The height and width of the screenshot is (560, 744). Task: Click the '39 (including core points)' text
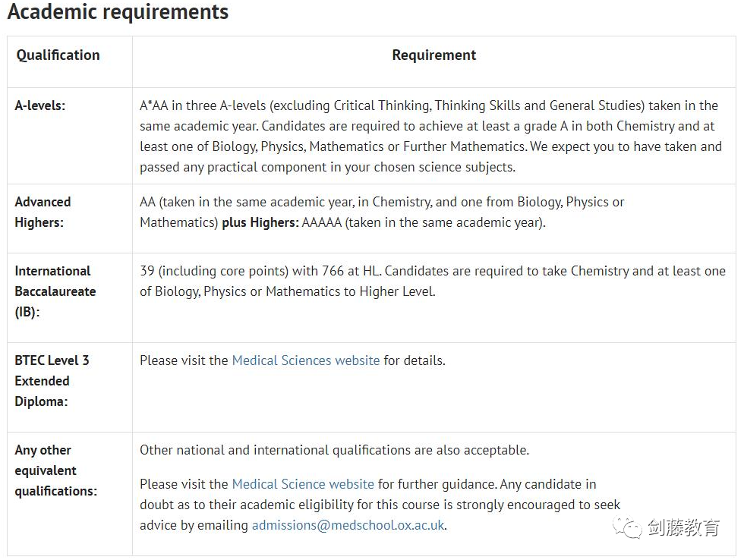coord(214,271)
